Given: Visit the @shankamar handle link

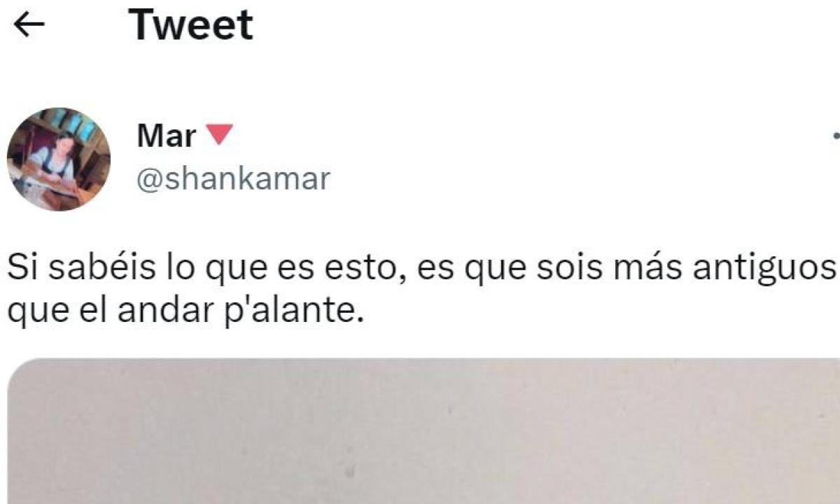Looking at the screenshot, I should click(232, 179).
